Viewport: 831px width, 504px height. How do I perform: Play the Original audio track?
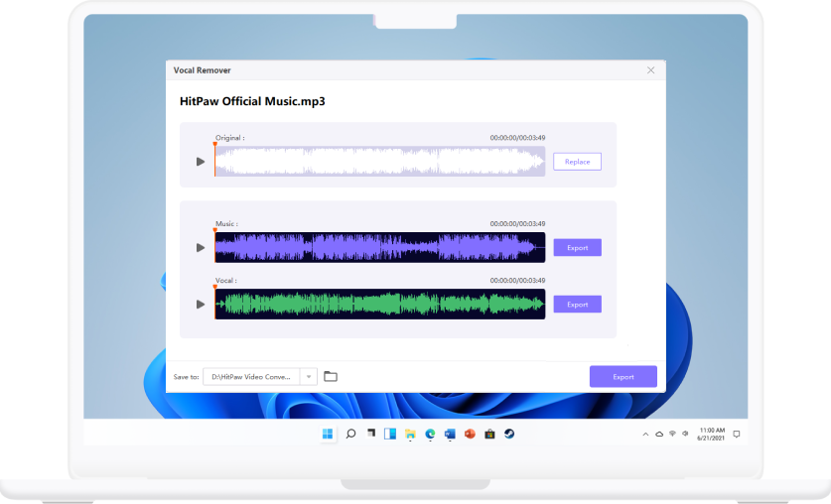point(201,162)
